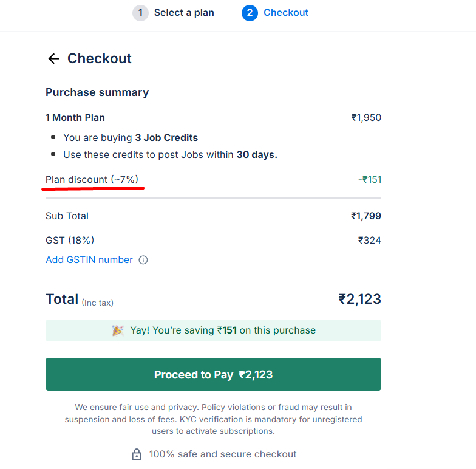Click the party popper icon in savings banner
This screenshot has width=476, height=469.
118,330
